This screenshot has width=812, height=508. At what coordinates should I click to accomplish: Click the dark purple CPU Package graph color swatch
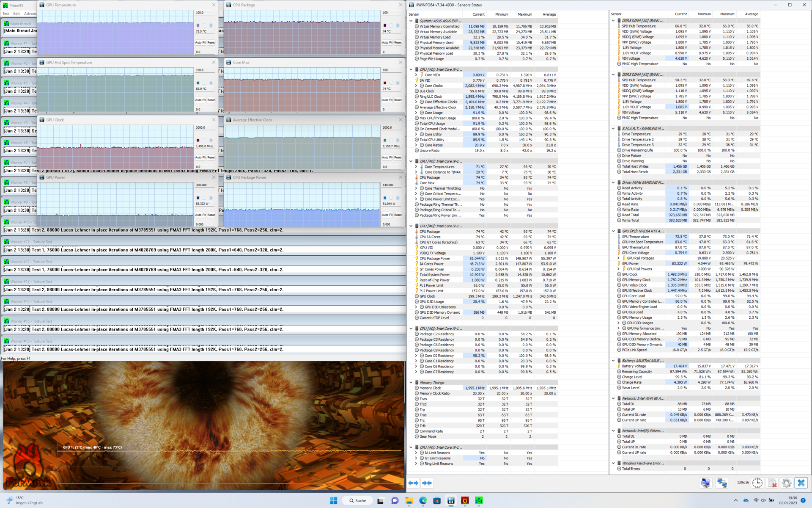pyautogui.click(x=385, y=25)
